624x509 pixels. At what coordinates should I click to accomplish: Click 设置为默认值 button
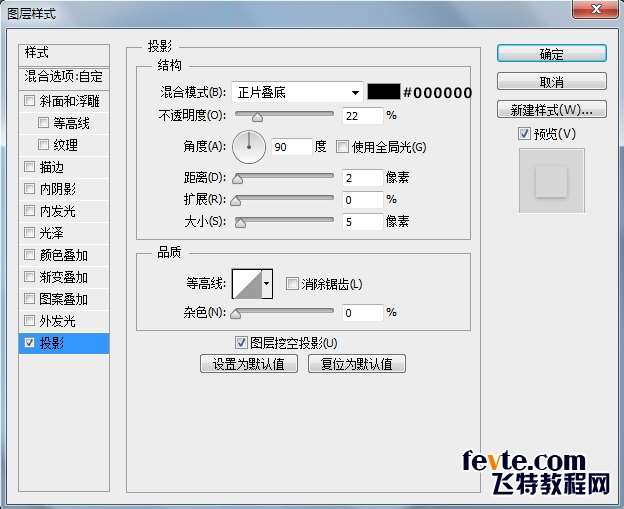249,364
